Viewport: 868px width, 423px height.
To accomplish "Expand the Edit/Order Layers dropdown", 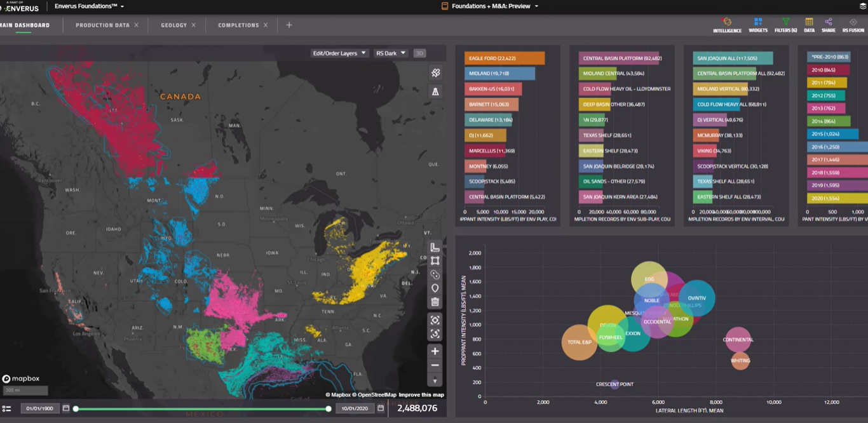I will pyautogui.click(x=339, y=53).
